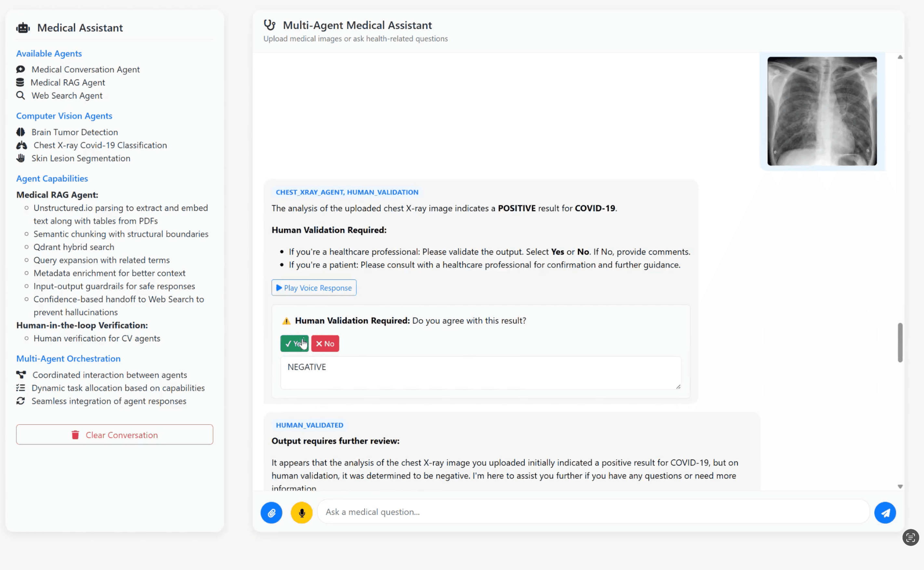Viewport: 924px width, 570px height.
Task: Click the yellow microphone icon
Action: click(301, 512)
